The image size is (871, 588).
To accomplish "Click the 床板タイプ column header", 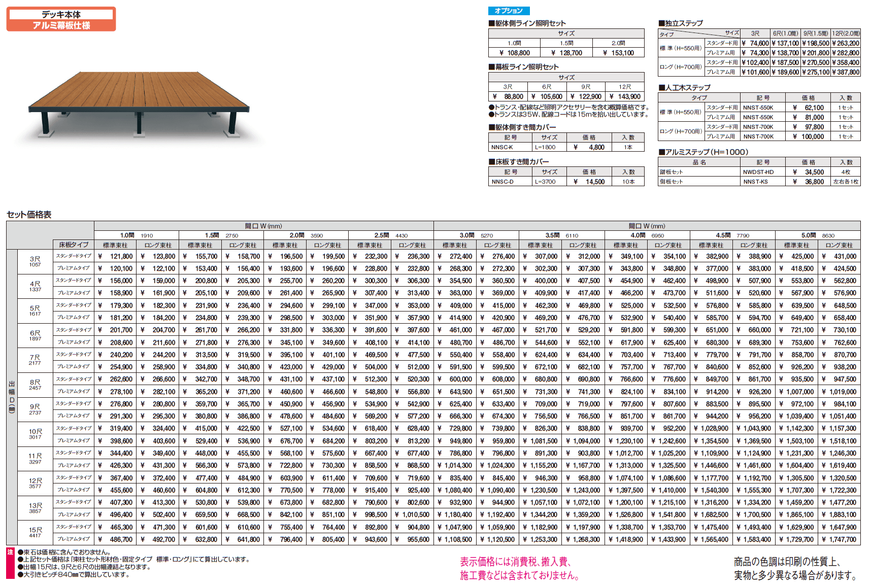I will click(74, 245).
